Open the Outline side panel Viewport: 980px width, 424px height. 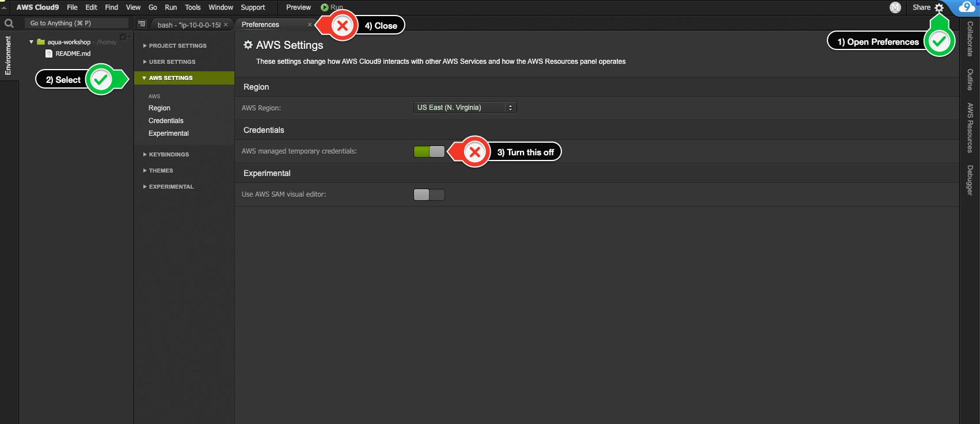[970, 79]
